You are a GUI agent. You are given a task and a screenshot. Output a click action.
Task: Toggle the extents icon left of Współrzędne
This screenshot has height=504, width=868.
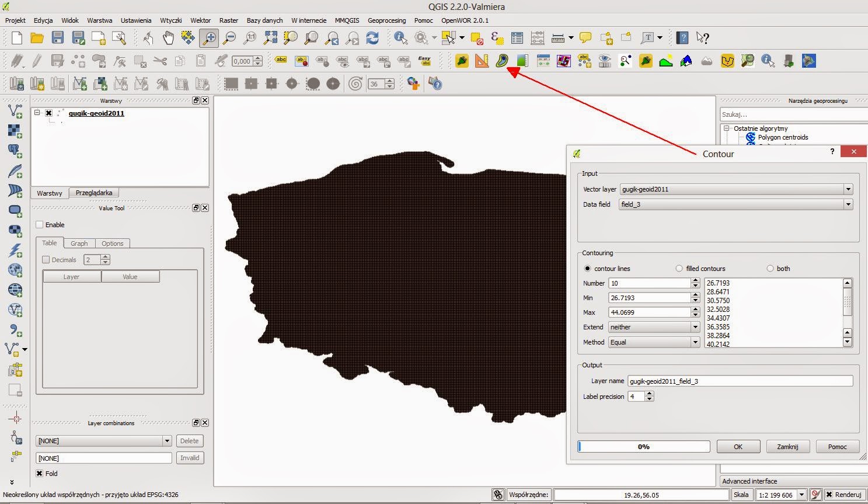[498, 494]
